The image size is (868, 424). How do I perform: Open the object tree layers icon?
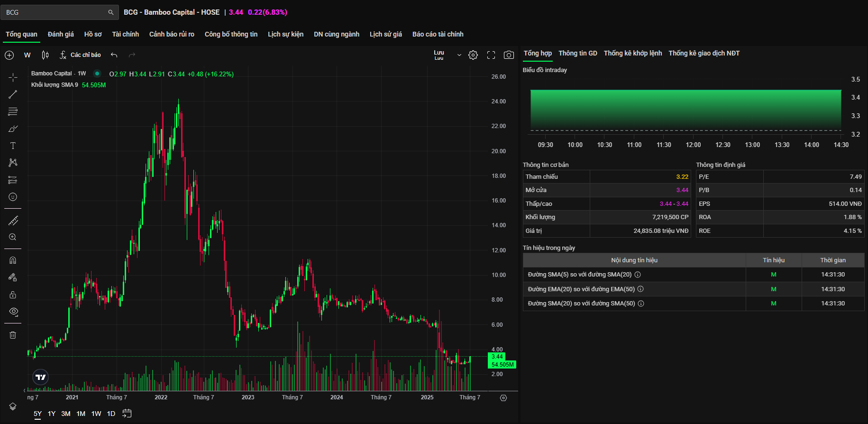(x=13, y=406)
